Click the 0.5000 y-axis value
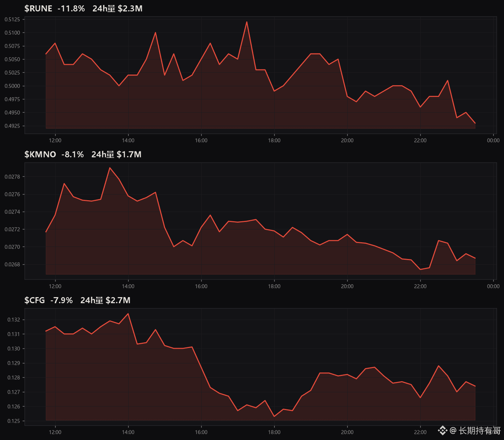This screenshot has width=504, height=440. pos(12,86)
